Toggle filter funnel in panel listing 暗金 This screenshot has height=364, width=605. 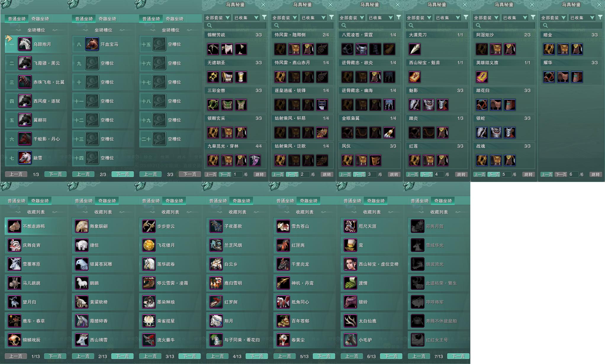(600, 17)
